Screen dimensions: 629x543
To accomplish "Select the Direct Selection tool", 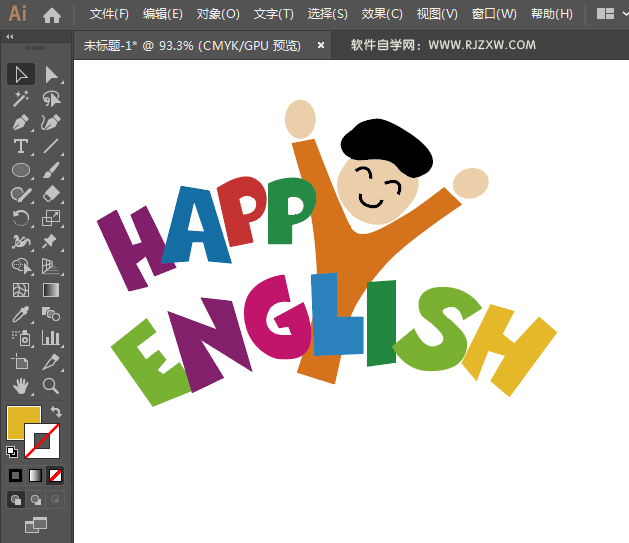I will point(51,74).
